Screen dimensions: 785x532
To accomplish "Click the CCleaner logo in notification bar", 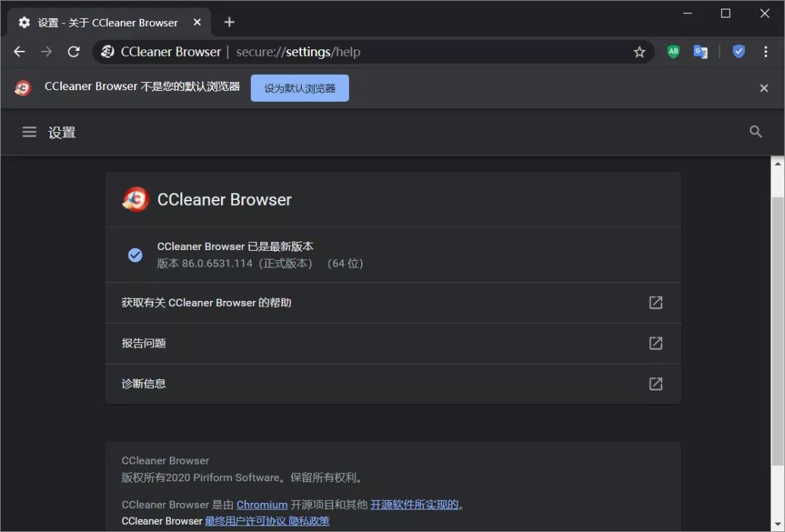I will tap(23, 88).
